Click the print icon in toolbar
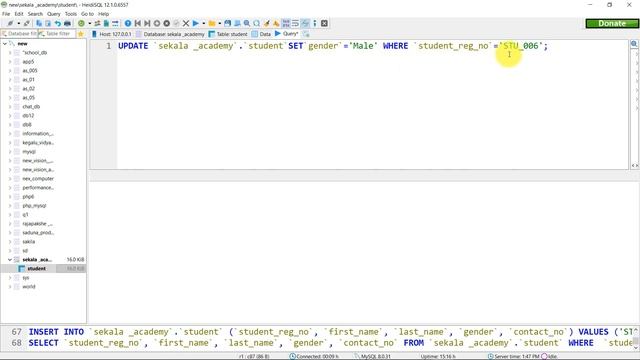The width and height of the screenshot is (640, 360). (67, 23)
